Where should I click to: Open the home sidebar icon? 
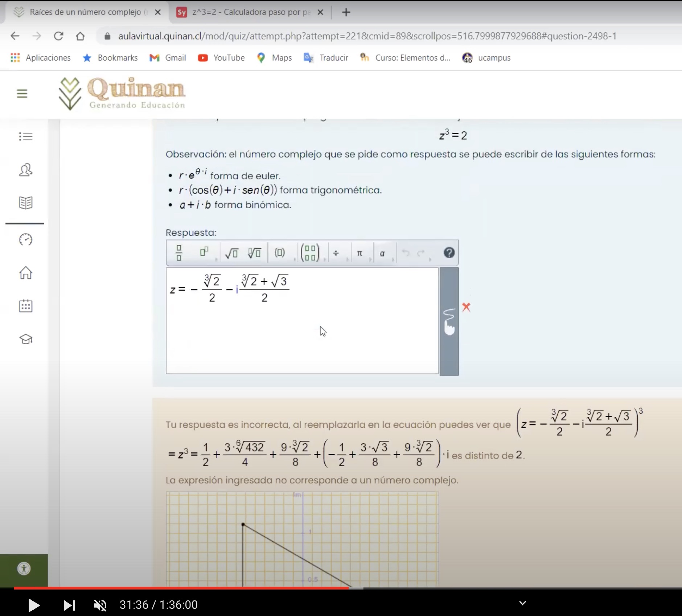click(x=26, y=273)
